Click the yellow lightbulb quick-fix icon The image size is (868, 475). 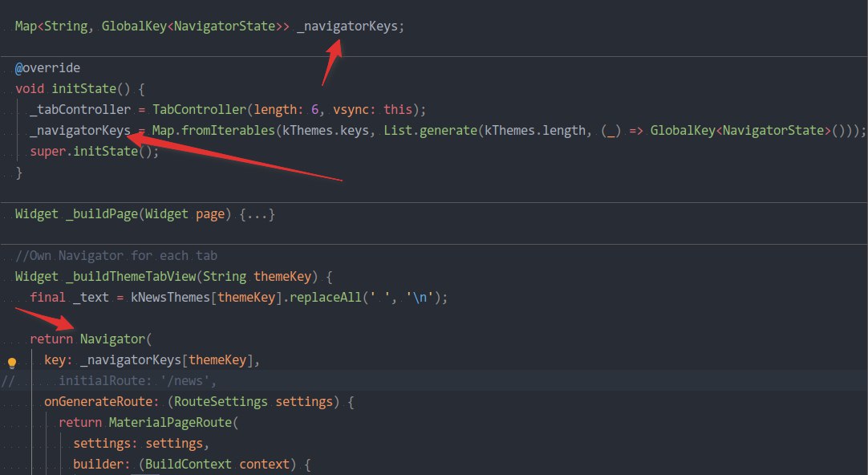(11, 363)
